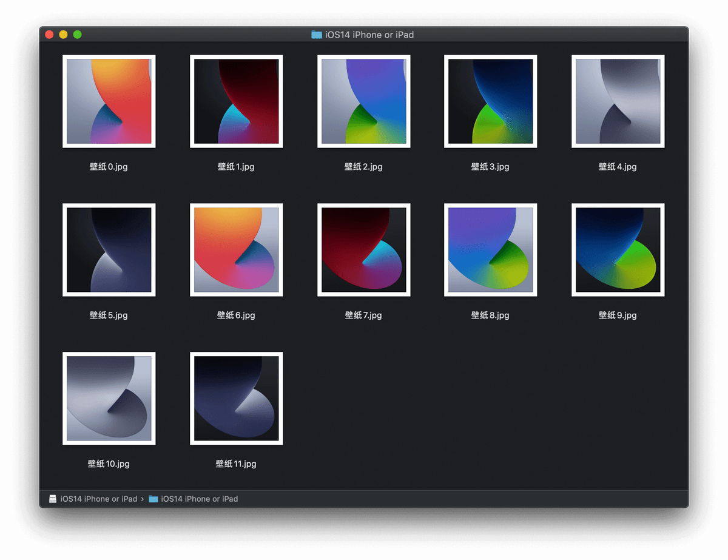728x560 pixels.
Task: Click the file name 壁纸1.jpg
Action: click(236, 167)
